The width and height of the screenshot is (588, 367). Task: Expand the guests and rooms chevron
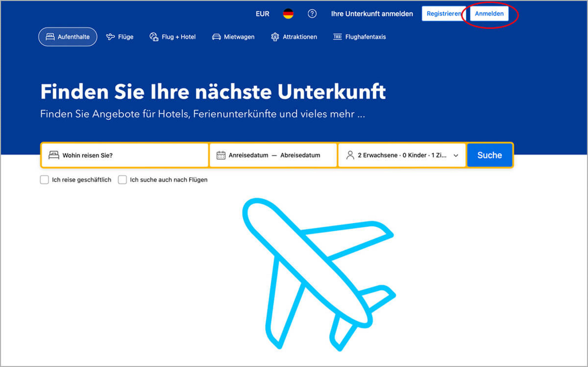pos(456,155)
